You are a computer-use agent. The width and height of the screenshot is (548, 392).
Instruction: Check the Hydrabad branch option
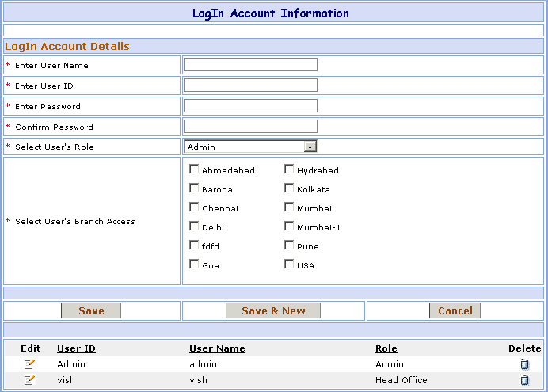289,169
